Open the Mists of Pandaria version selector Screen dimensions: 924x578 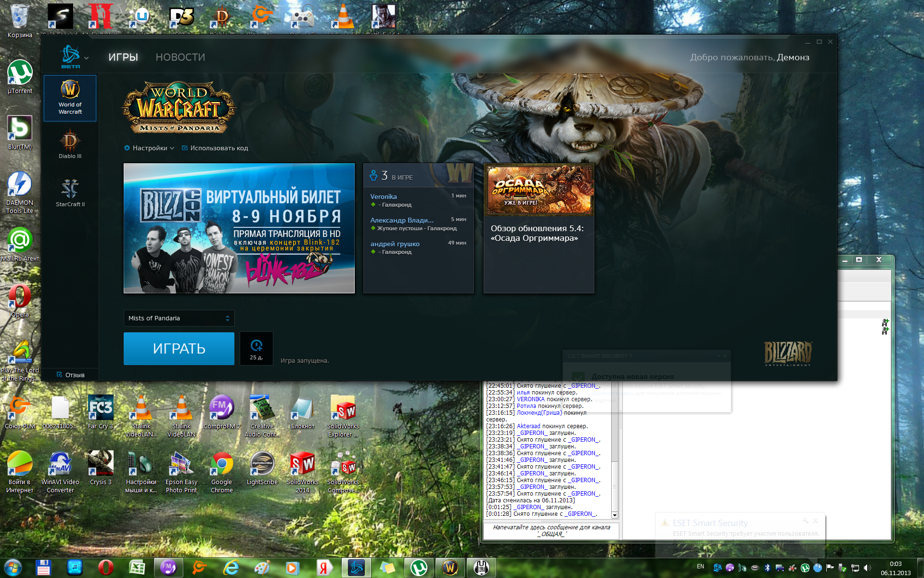point(179,318)
